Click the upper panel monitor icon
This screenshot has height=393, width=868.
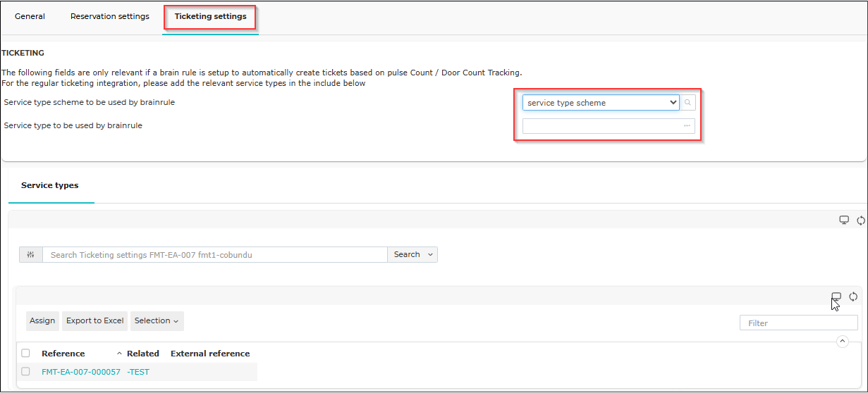pyautogui.click(x=844, y=220)
